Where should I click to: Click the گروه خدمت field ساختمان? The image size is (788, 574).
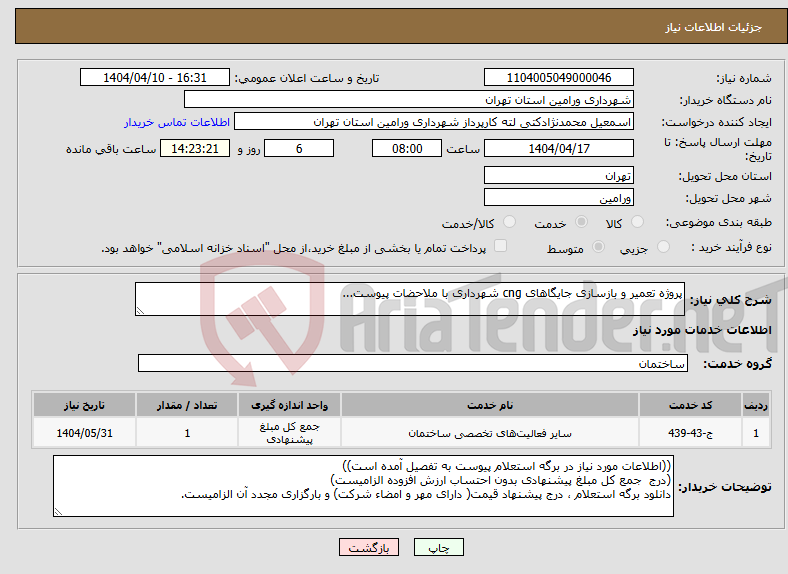tap(413, 363)
